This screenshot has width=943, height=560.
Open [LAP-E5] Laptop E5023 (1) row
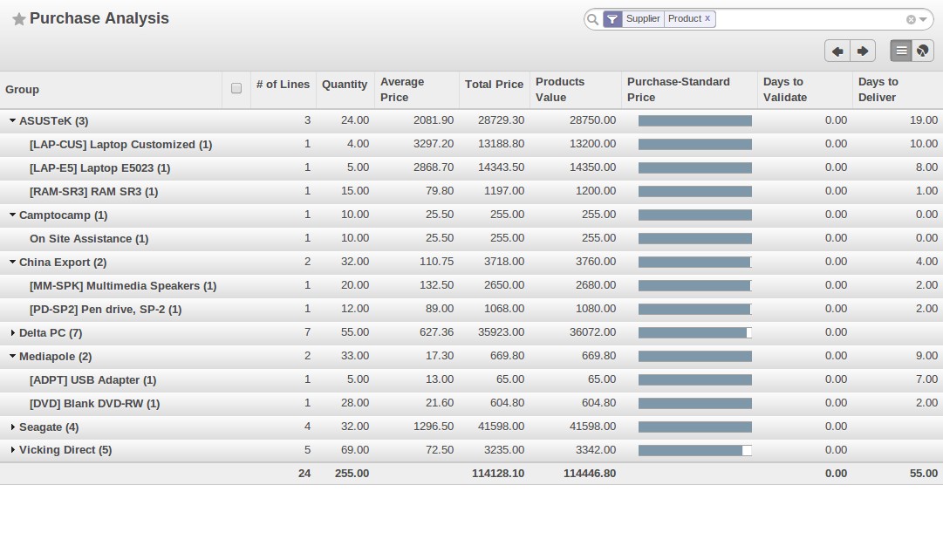471,167
